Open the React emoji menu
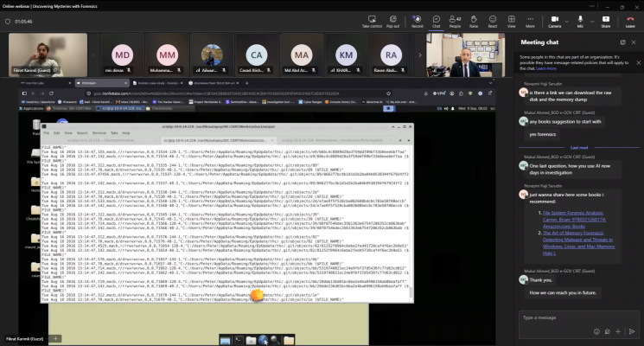The width and height of the screenshot is (644, 346). coord(493,22)
